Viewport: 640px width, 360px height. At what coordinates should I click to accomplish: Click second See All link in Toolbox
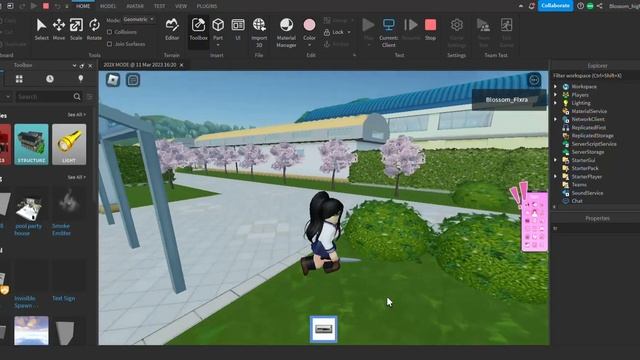coord(76,177)
